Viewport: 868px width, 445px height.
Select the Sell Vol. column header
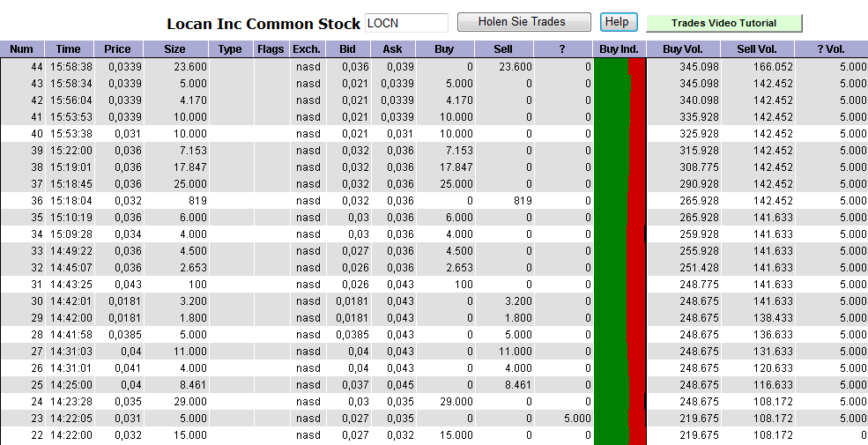[756, 49]
